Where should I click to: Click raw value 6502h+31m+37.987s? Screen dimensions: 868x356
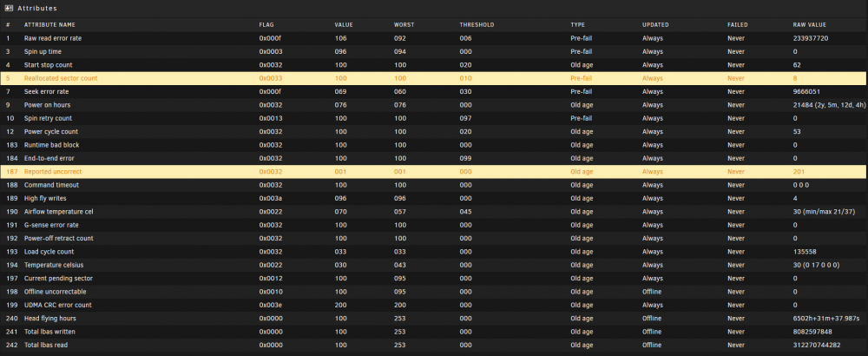[826, 318]
